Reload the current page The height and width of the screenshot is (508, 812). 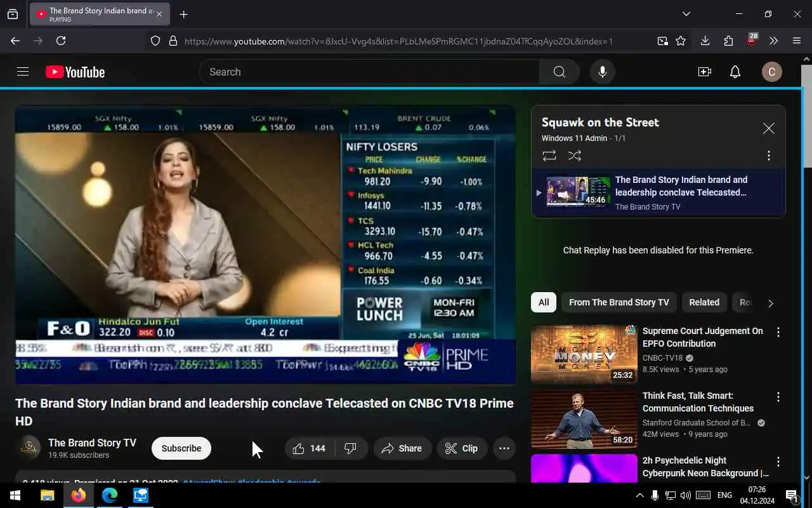(61, 41)
